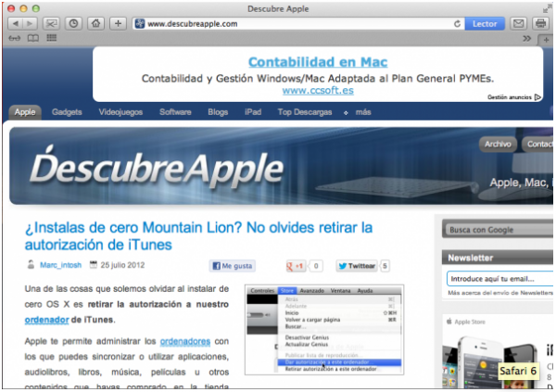This screenshot has height=392, width=556.
Task: Follow the first ordenador inline link
Action: (46, 320)
